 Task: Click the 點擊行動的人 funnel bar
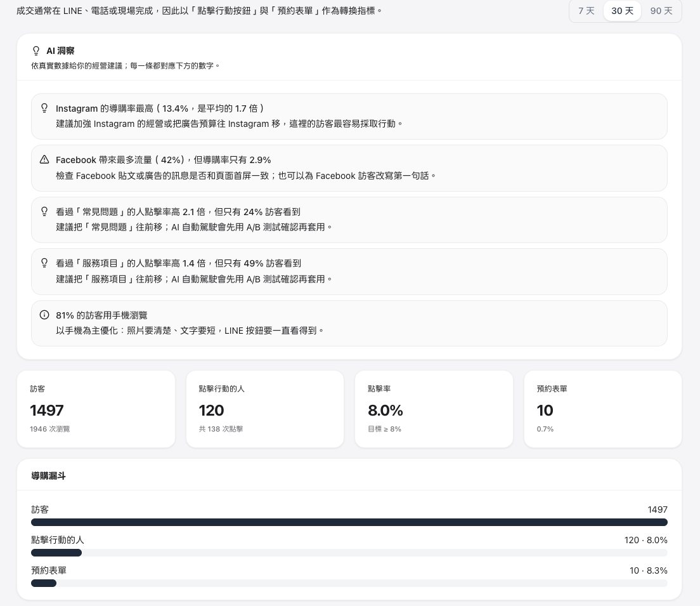click(x=349, y=552)
